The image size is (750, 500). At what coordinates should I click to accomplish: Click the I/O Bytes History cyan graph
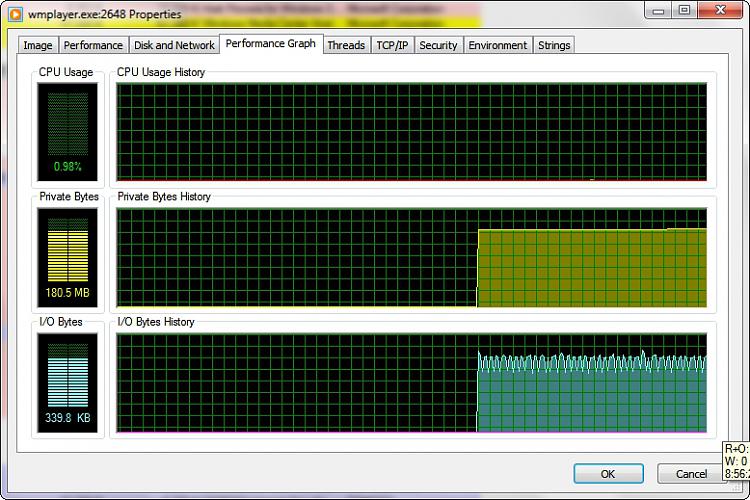point(411,383)
